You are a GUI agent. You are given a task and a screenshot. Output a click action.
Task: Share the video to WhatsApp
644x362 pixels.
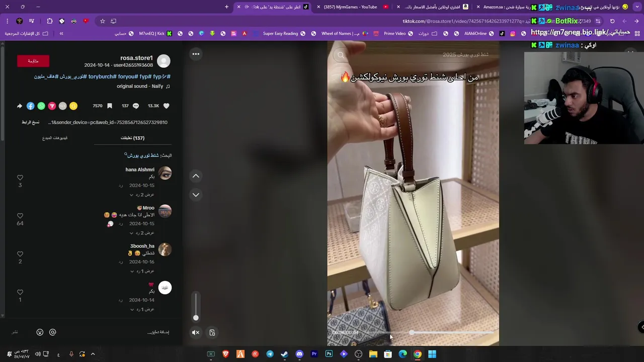41,106
